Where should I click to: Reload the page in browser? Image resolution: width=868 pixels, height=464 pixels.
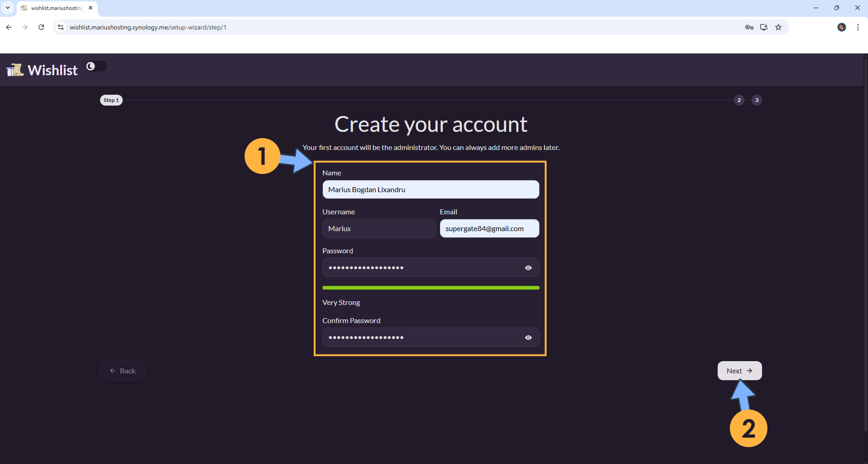41,27
